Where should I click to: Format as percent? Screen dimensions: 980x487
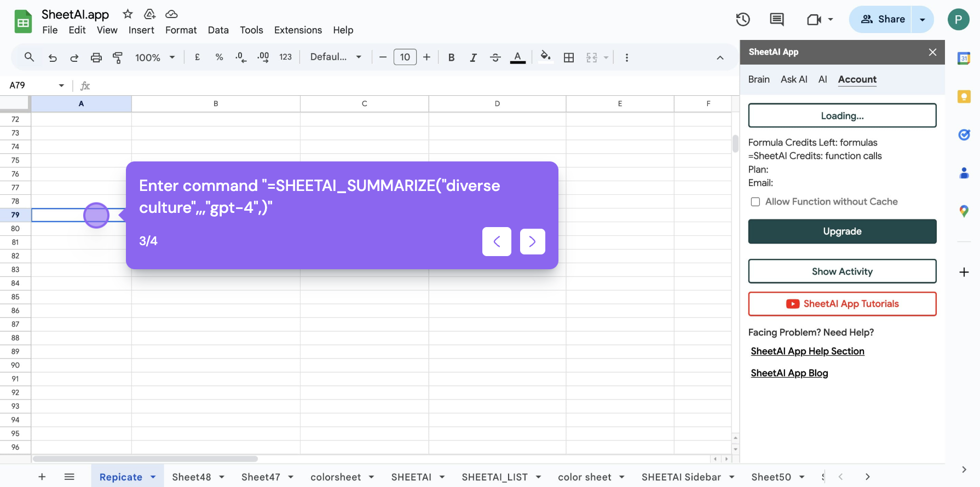tap(219, 57)
